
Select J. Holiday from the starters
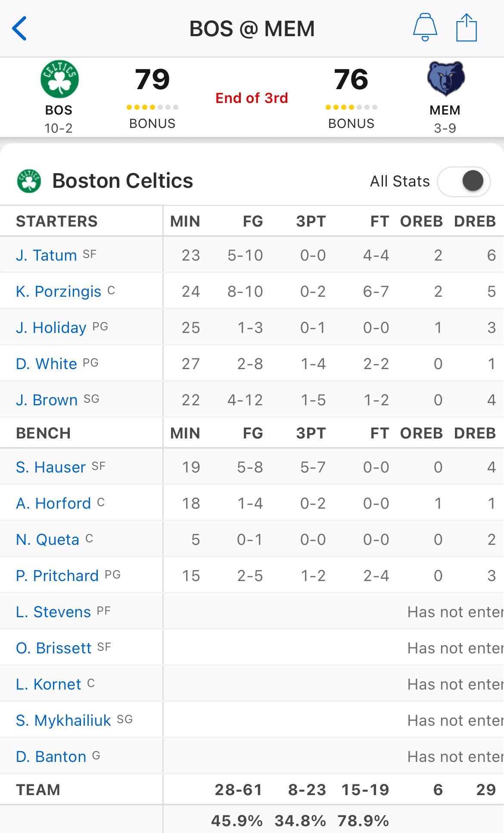point(51,327)
